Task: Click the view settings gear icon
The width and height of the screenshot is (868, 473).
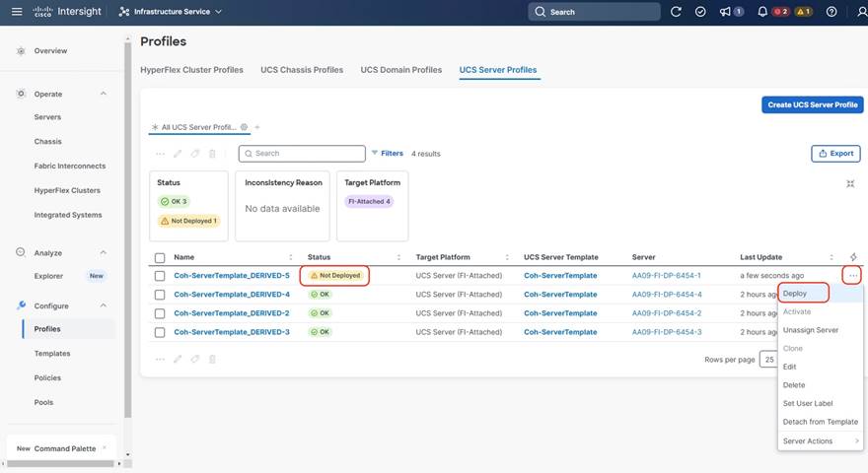Action: click(245, 127)
